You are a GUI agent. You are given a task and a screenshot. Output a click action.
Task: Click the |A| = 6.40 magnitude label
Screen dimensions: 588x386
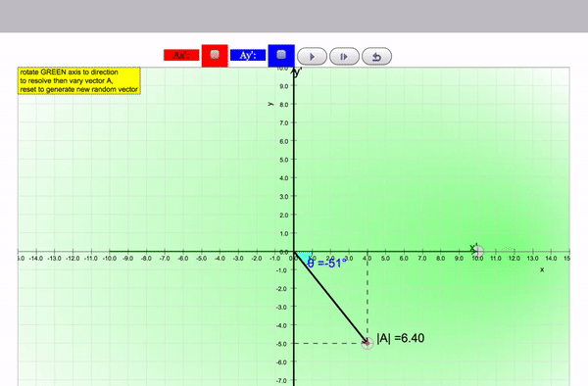(x=401, y=338)
